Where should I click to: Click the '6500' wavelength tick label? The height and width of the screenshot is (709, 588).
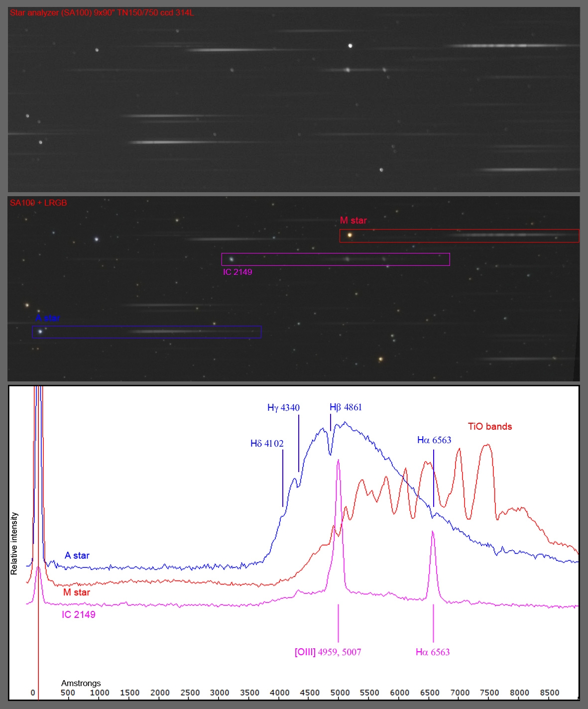tap(430, 693)
